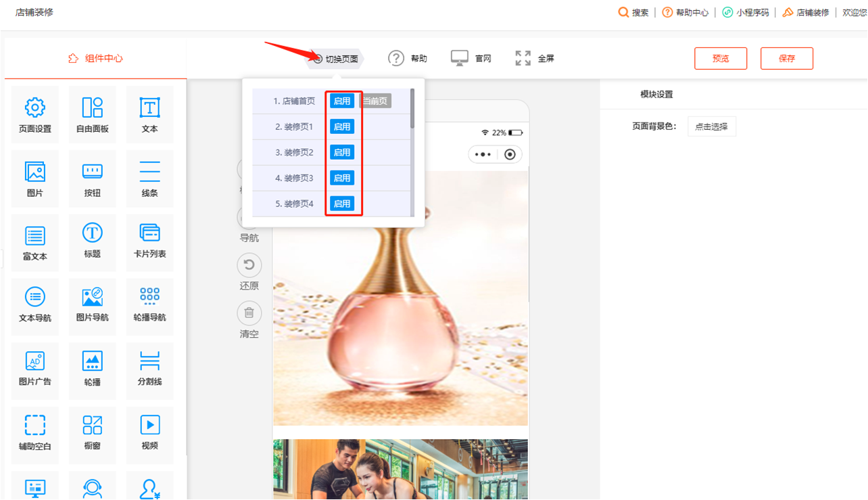
Task: Open the 组件中心 component center tab
Action: pyautogui.click(x=95, y=59)
